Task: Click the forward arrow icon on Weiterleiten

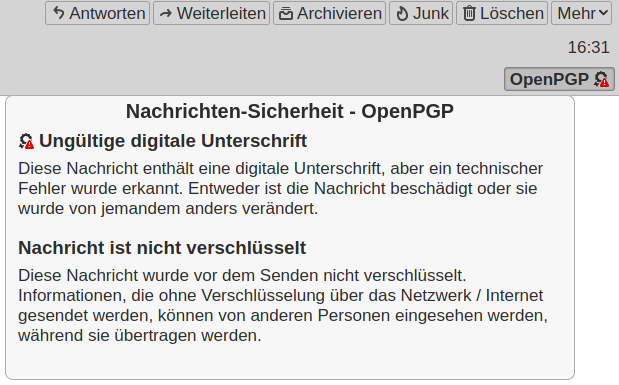Action: click(166, 14)
